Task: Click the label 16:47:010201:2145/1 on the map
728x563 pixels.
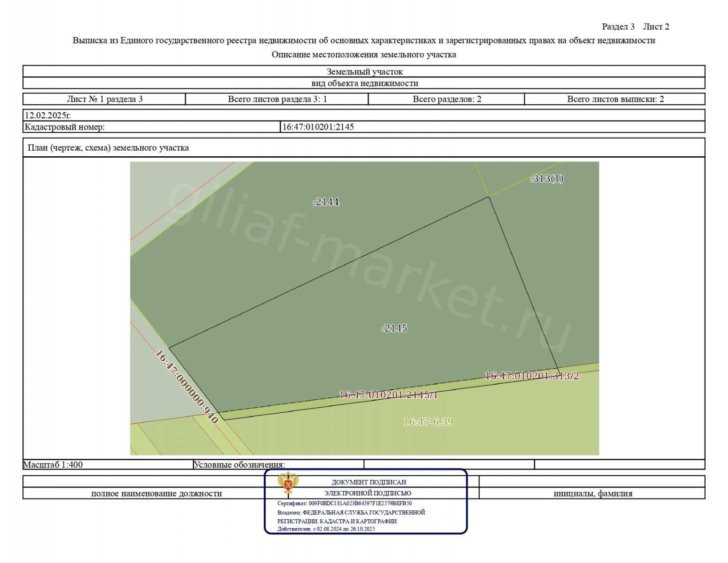Action: tap(388, 395)
